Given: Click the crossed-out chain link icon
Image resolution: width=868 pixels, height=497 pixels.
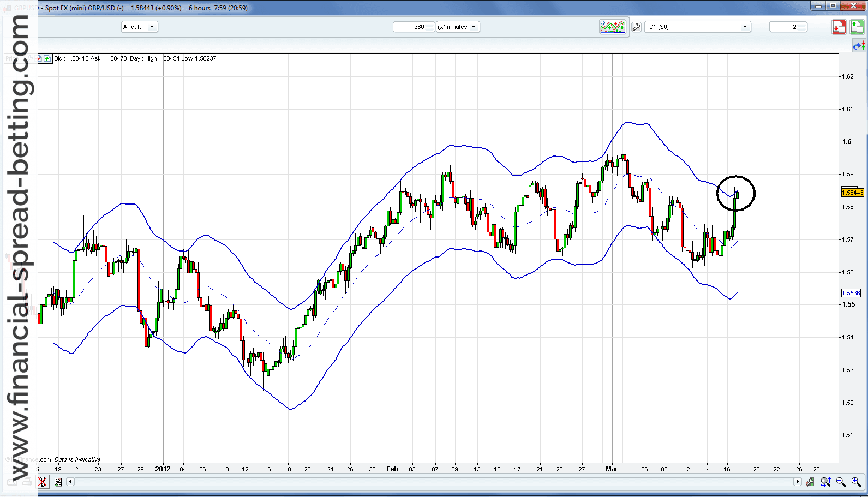Looking at the screenshot, I should point(43,482).
